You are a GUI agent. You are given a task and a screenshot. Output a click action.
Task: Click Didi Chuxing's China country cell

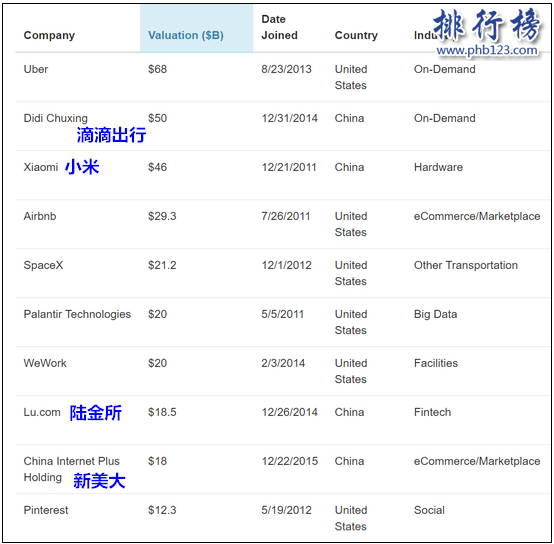click(349, 118)
